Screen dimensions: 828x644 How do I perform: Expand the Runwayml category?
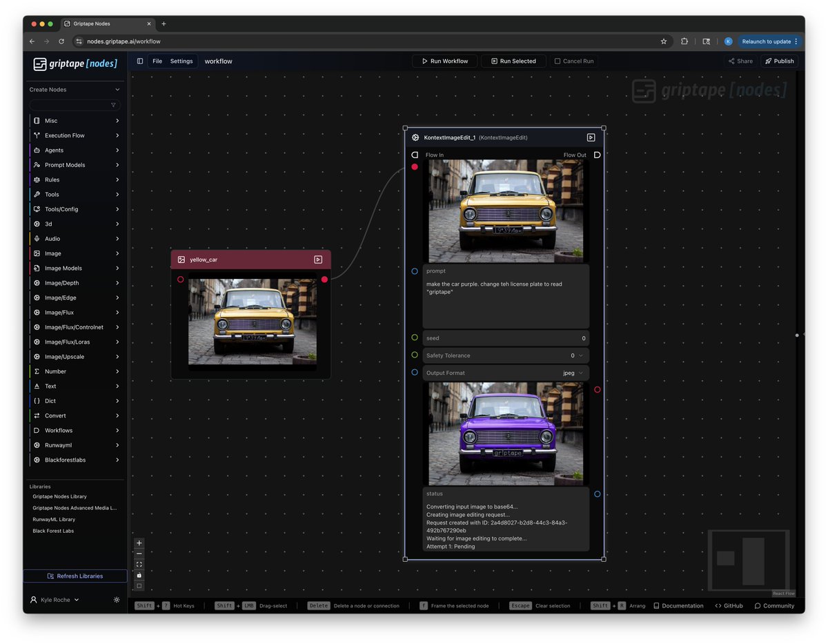coord(76,445)
